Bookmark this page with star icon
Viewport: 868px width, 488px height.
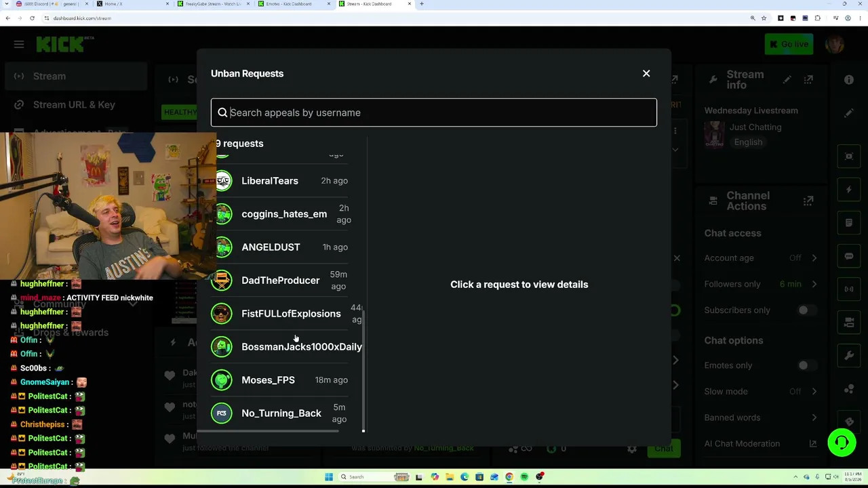coord(764,18)
